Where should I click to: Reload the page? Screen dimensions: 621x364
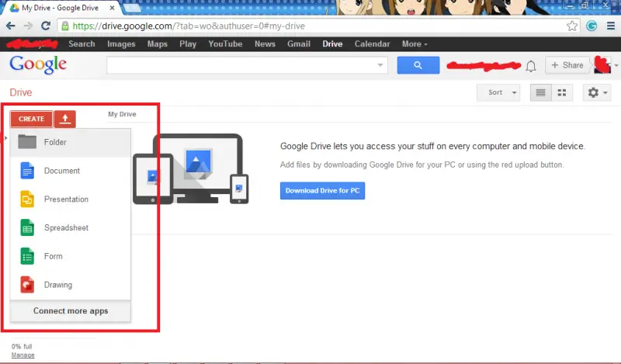46,26
